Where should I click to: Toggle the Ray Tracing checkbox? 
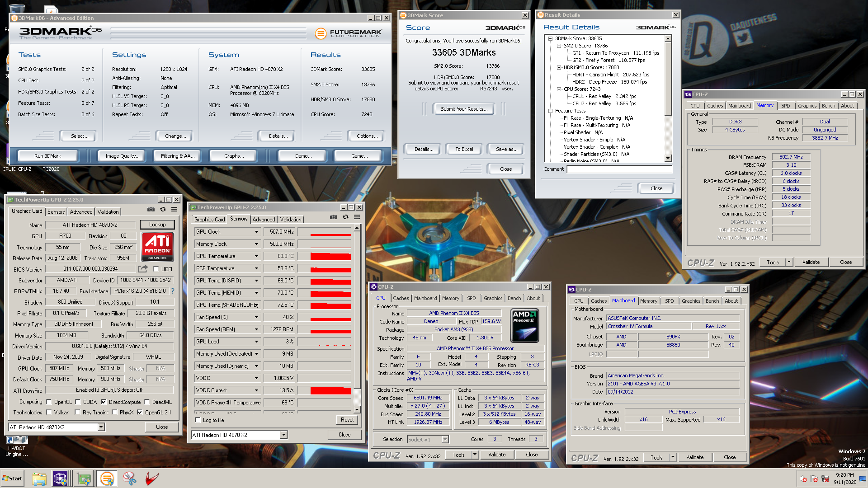click(x=77, y=412)
